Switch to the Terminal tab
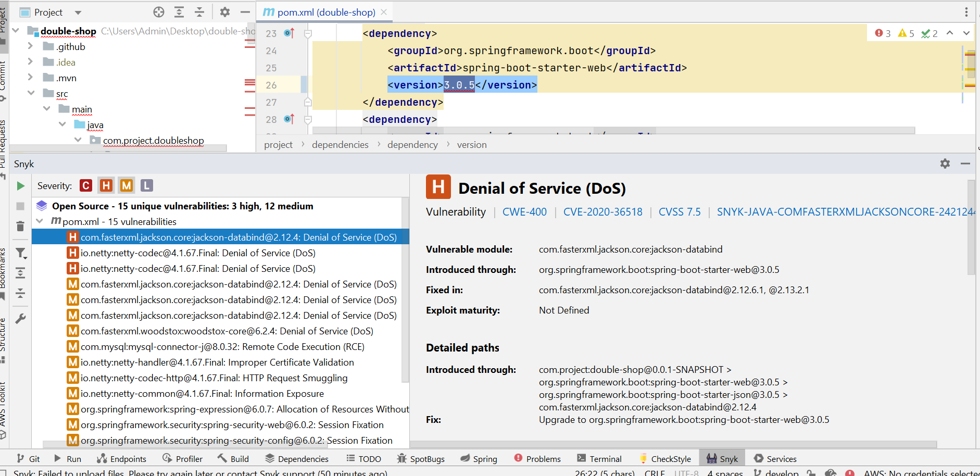Screen dimensions: 980x476 click(x=606, y=458)
